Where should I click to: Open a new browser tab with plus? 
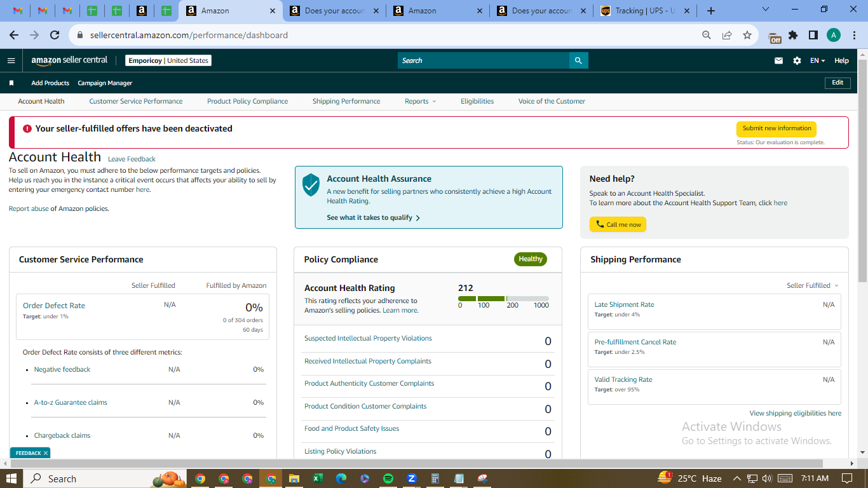(711, 11)
